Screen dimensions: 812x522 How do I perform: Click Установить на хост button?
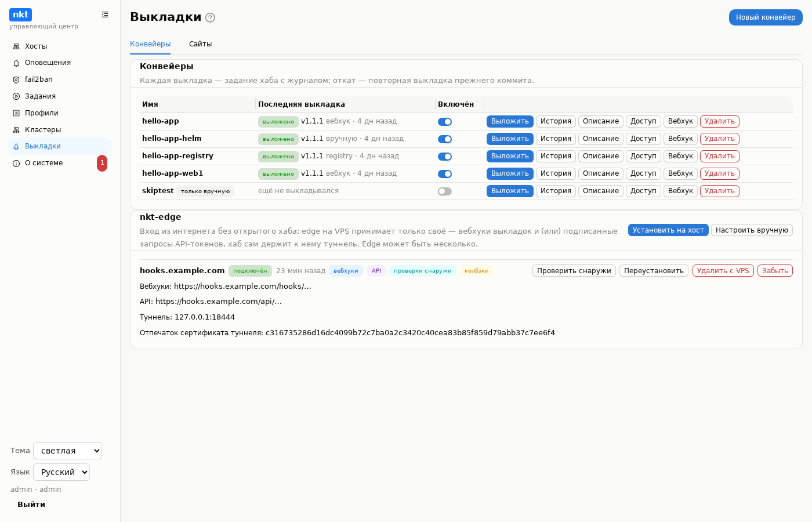[x=668, y=230]
